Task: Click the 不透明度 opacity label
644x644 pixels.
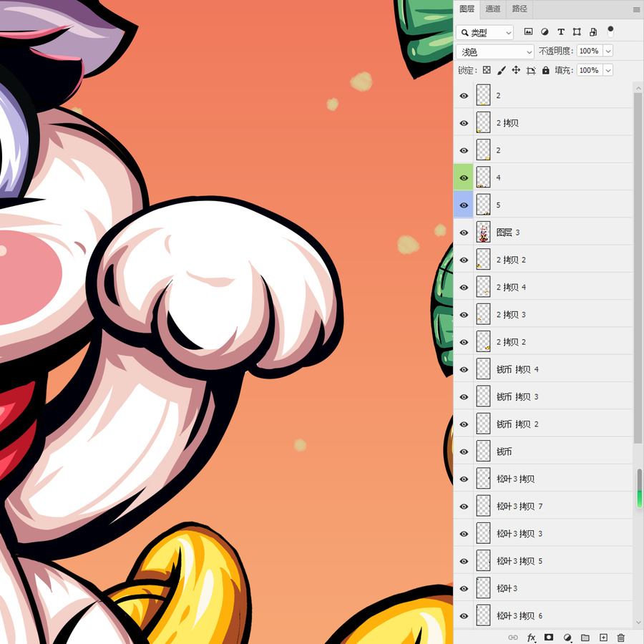Action: point(556,51)
